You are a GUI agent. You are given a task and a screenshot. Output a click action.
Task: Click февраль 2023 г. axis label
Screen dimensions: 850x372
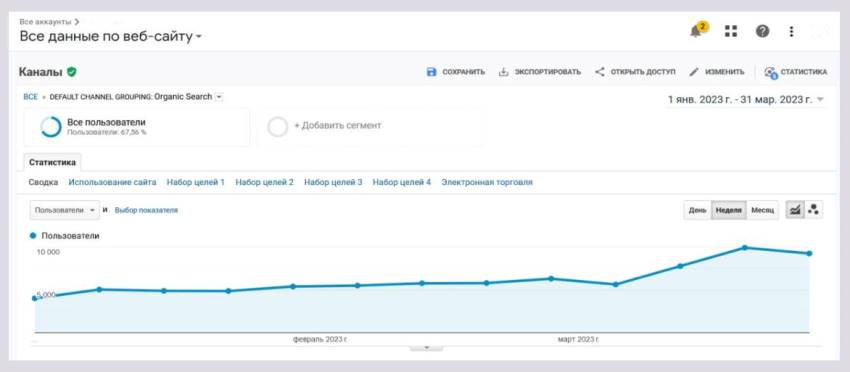[320, 339]
